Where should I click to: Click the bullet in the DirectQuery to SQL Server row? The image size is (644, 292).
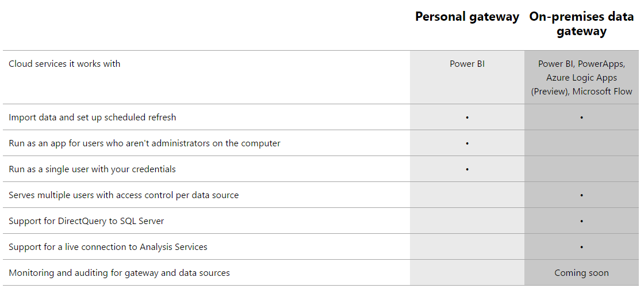pos(581,221)
